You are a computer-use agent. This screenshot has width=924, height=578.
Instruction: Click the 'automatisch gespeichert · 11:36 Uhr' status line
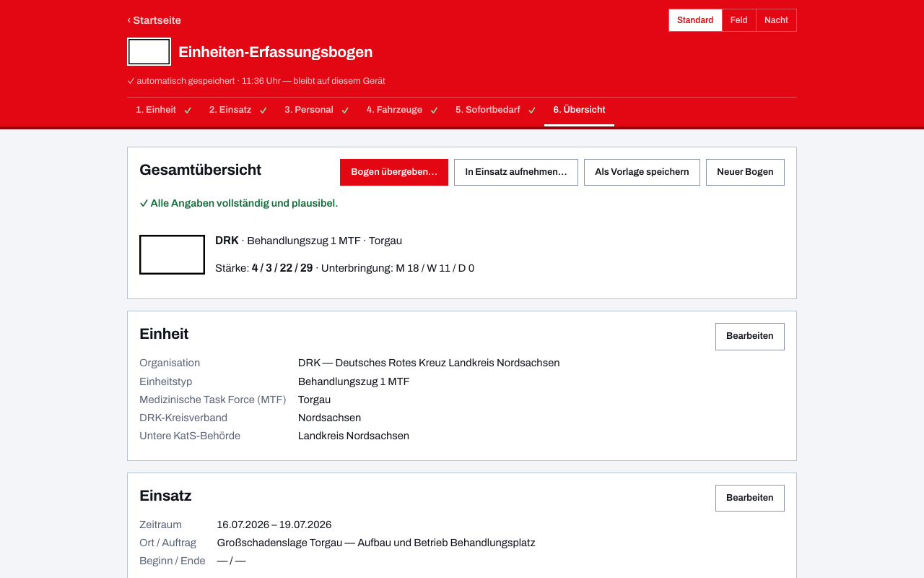point(256,81)
